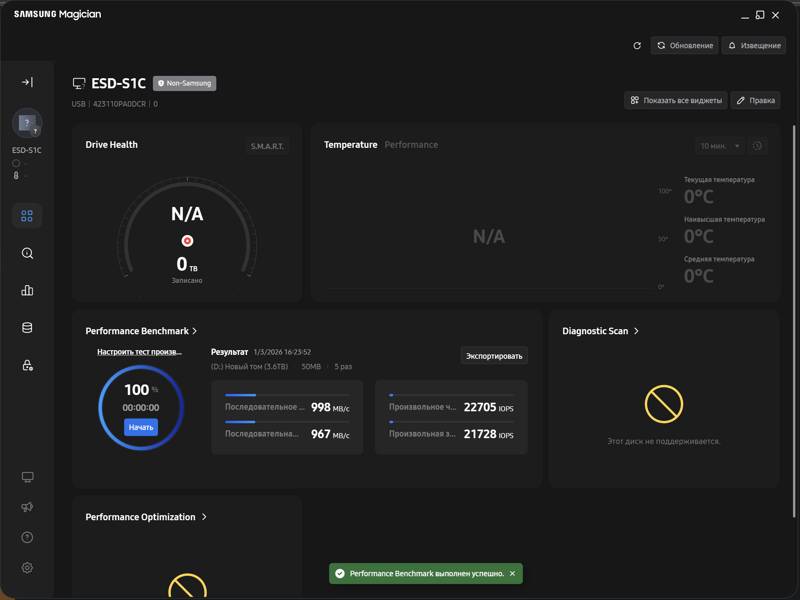
Task: Collapse the left sidebar with arrow icon
Action: (27, 82)
